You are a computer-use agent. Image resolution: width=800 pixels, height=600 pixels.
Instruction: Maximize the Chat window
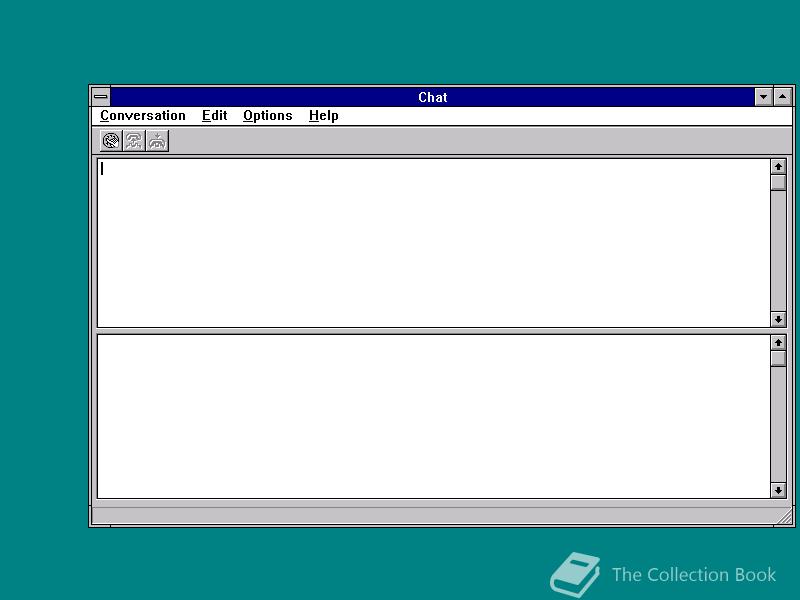point(783,96)
